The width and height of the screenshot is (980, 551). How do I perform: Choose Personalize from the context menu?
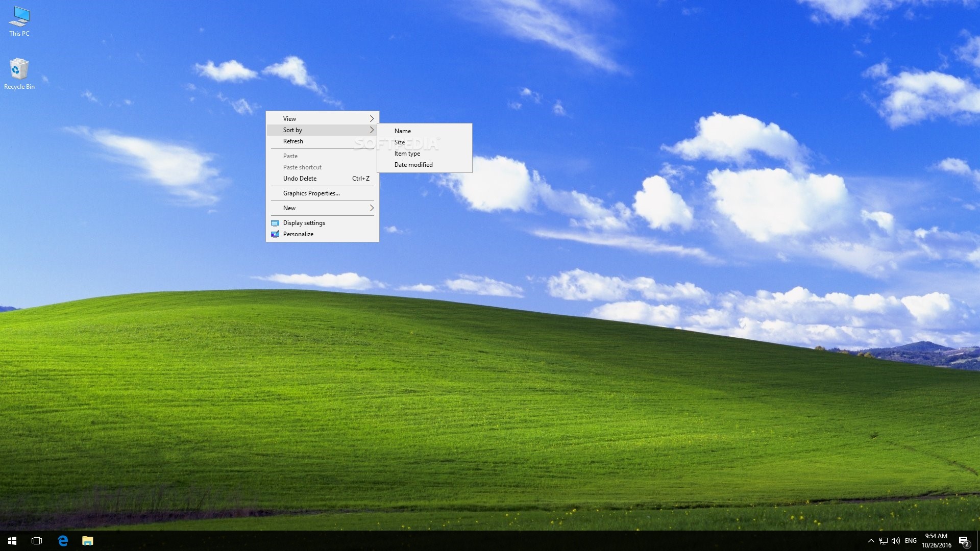[323, 234]
